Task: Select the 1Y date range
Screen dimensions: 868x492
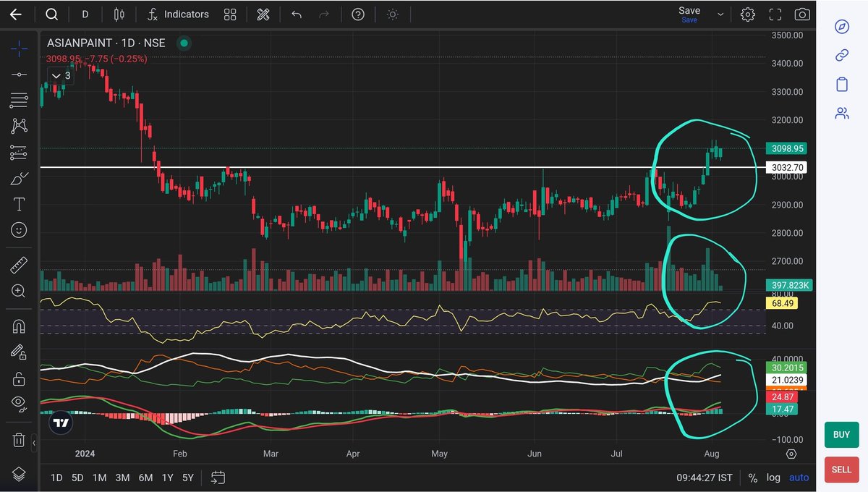Action: (x=167, y=478)
